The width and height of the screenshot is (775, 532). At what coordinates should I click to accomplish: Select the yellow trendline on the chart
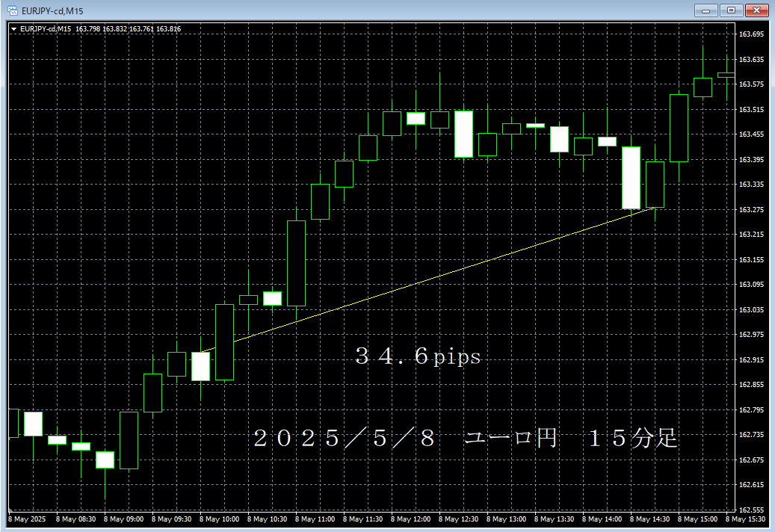[x=430, y=279]
